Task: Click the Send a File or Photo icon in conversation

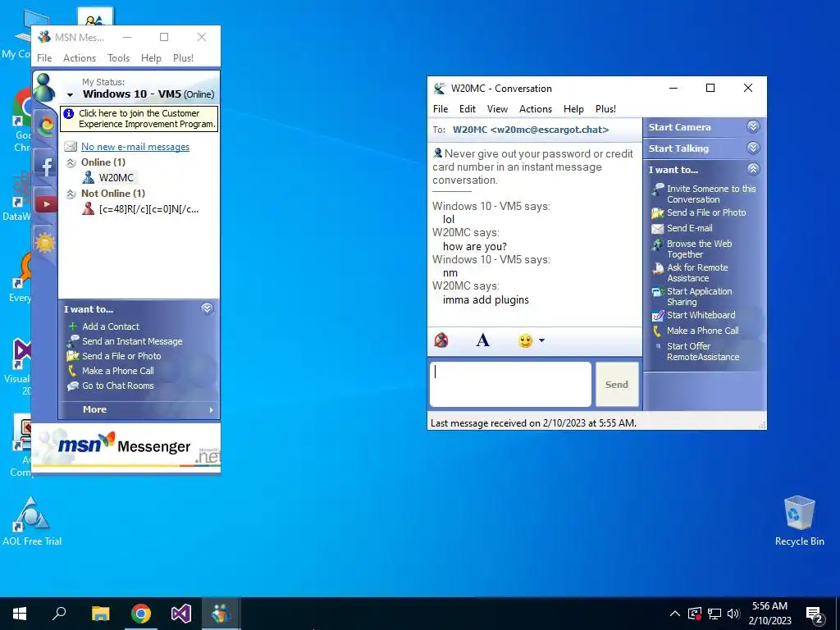Action: pos(657,213)
